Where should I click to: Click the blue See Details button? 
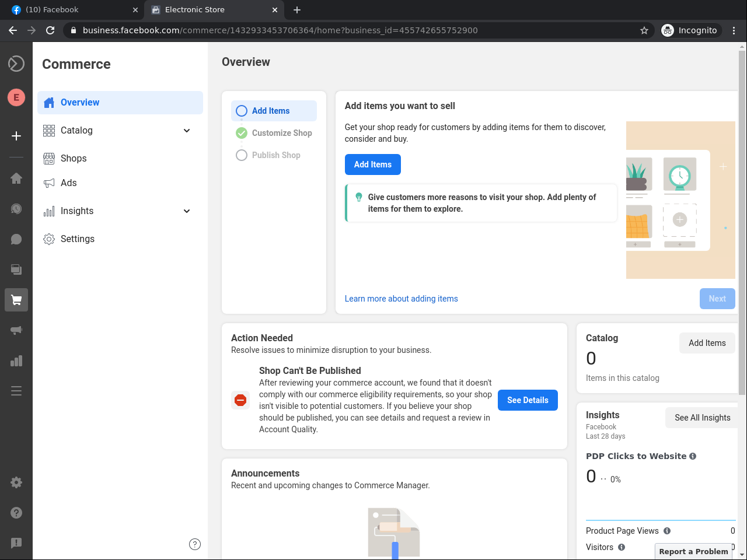pyautogui.click(x=528, y=400)
